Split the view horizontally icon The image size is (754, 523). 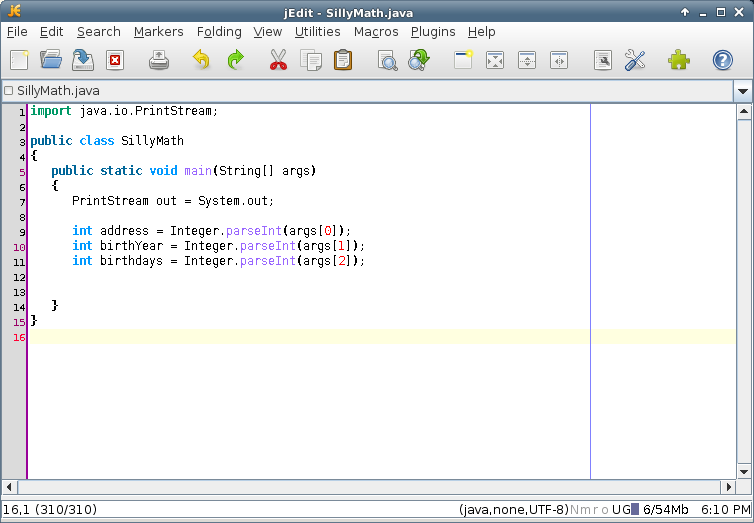(527, 61)
